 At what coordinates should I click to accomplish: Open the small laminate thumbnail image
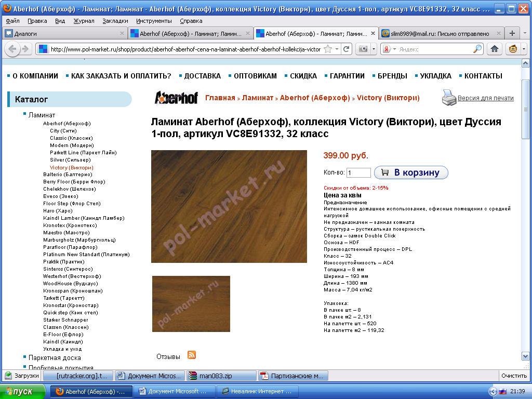tap(191, 303)
